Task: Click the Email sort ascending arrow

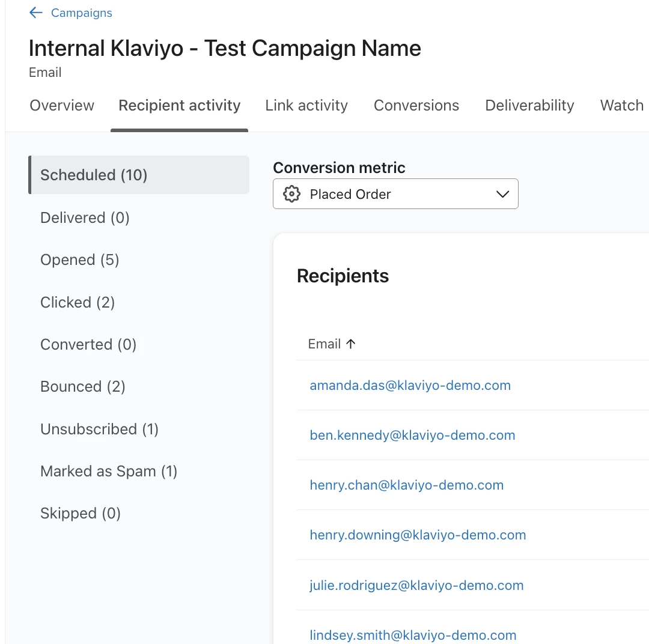Action: pyautogui.click(x=351, y=344)
